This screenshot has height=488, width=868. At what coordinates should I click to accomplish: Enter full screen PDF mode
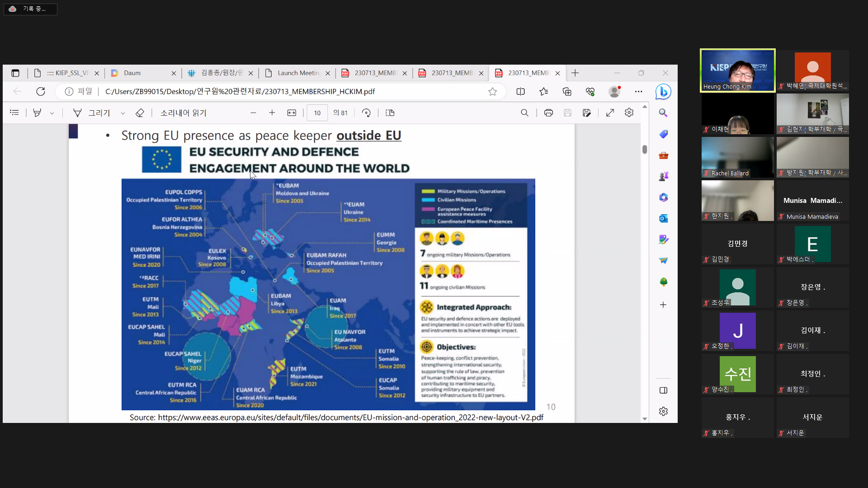click(610, 113)
